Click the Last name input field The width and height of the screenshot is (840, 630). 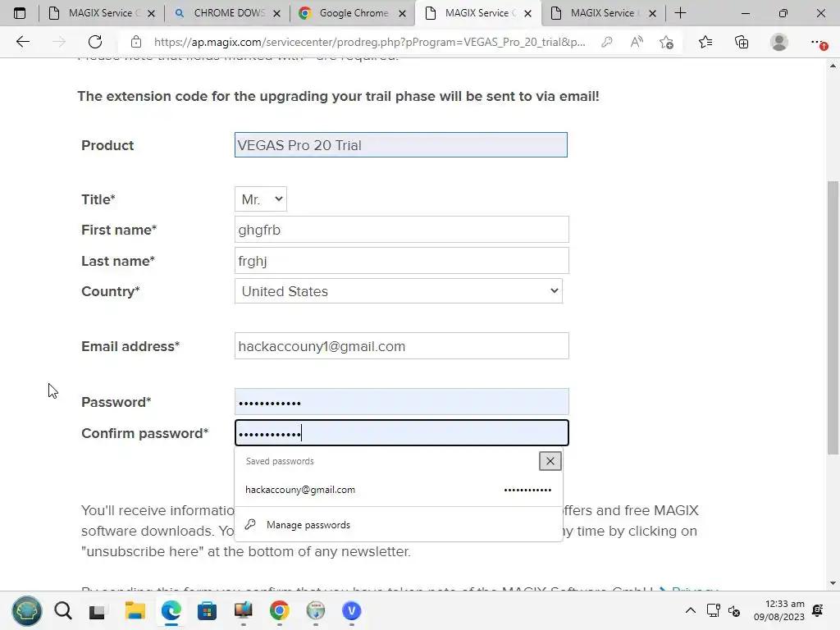pyautogui.click(x=402, y=260)
